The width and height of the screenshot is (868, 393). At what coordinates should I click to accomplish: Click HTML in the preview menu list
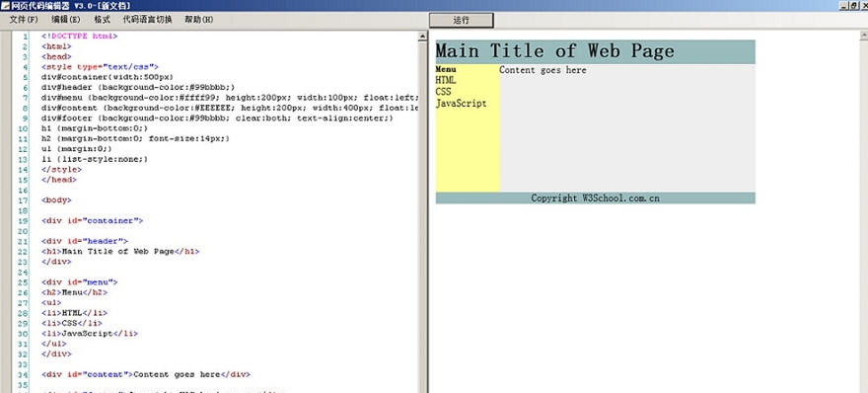[446, 80]
